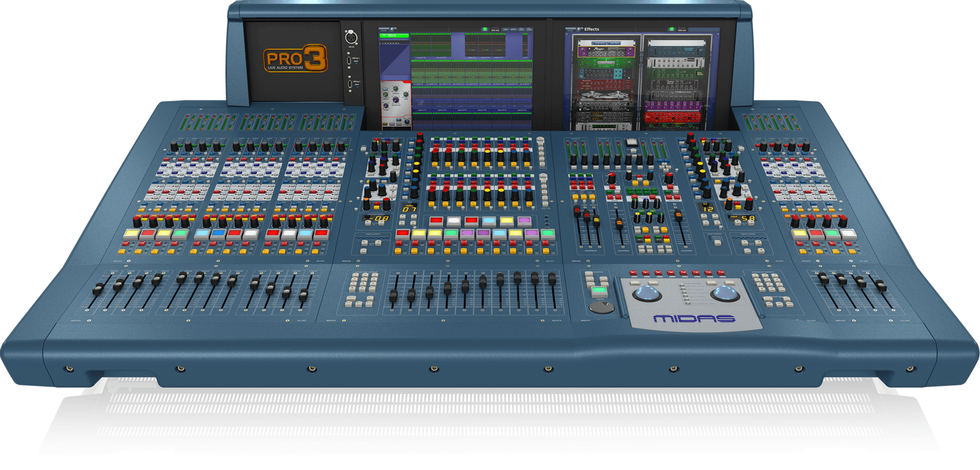Toggle the far-left yellow illuminated channel select button
The height and width of the screenshot is (470, 980).
(x=132, y=233)
